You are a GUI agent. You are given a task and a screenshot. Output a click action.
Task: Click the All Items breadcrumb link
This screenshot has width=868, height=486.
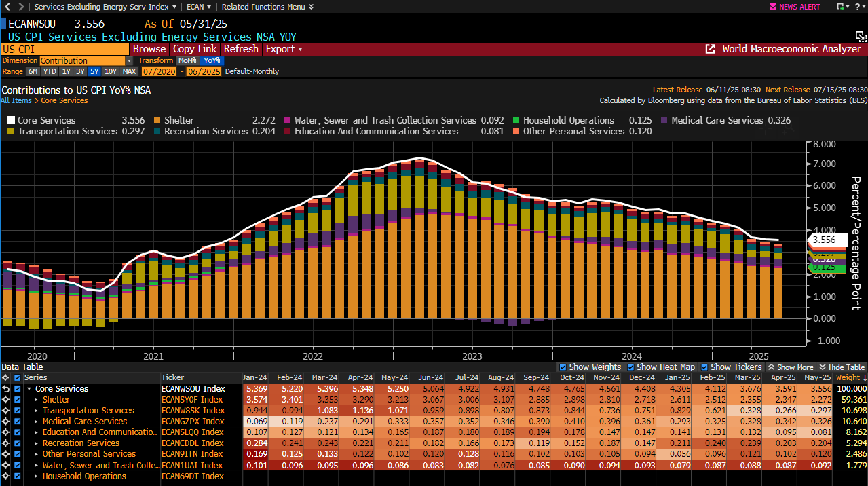(16, 100)
